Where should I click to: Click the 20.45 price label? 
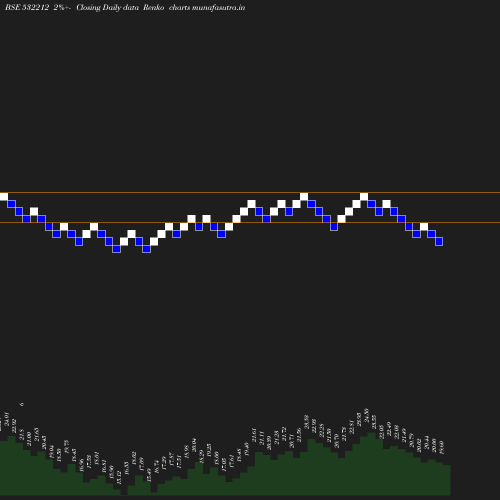[x=44, y=442]
